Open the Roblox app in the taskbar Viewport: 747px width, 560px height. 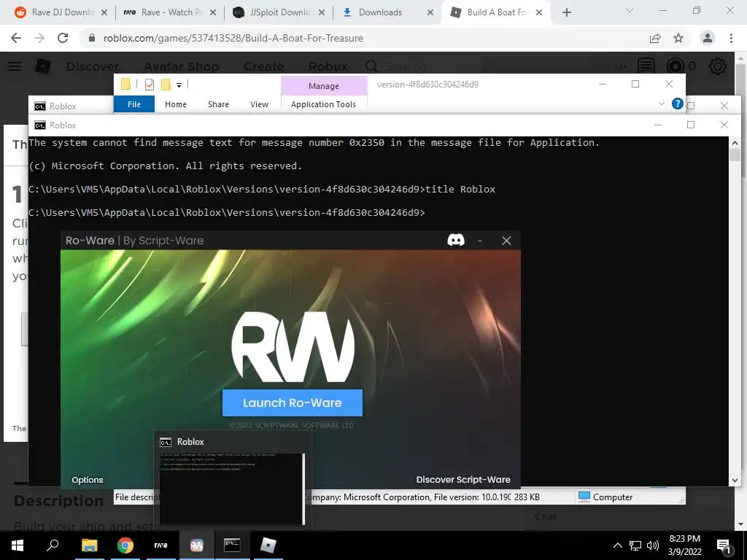pyautogui.click(x=268, y=545)
